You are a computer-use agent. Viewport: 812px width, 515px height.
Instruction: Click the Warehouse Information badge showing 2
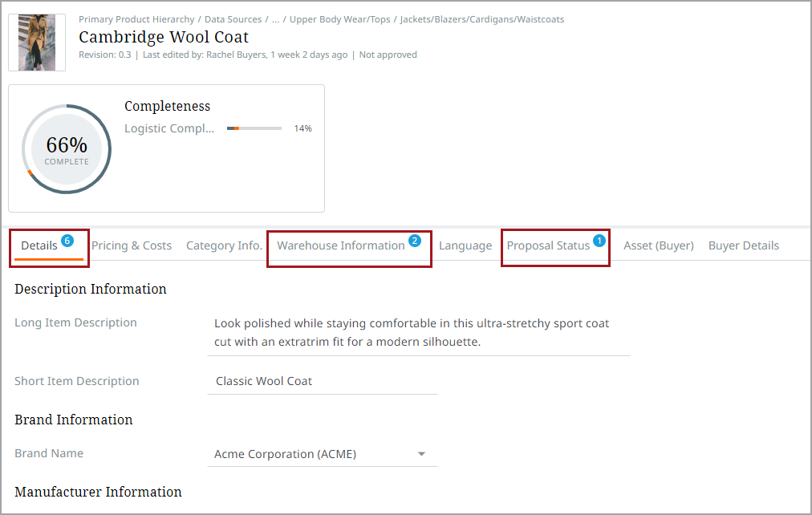tap(415, 240)
